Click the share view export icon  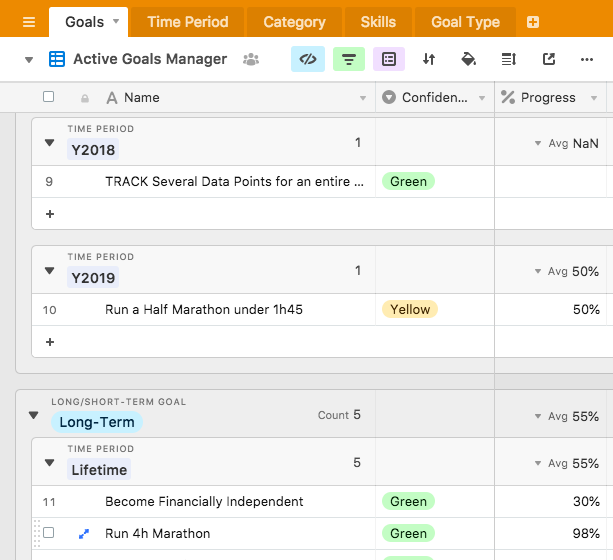549,59
